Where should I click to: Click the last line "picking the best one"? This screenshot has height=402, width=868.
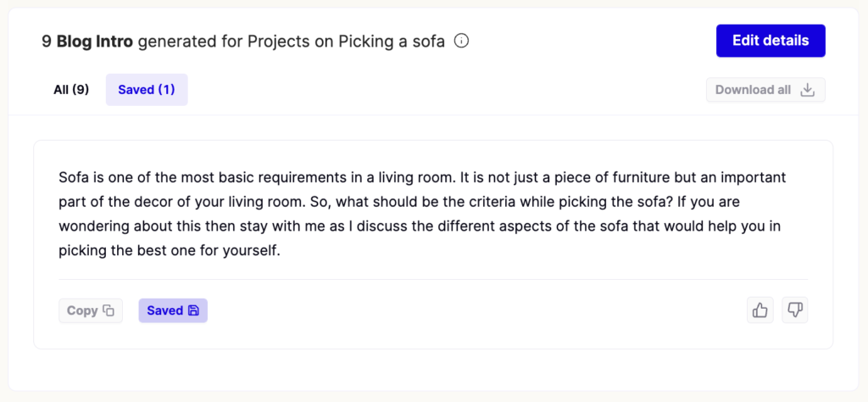pos(169,250)
